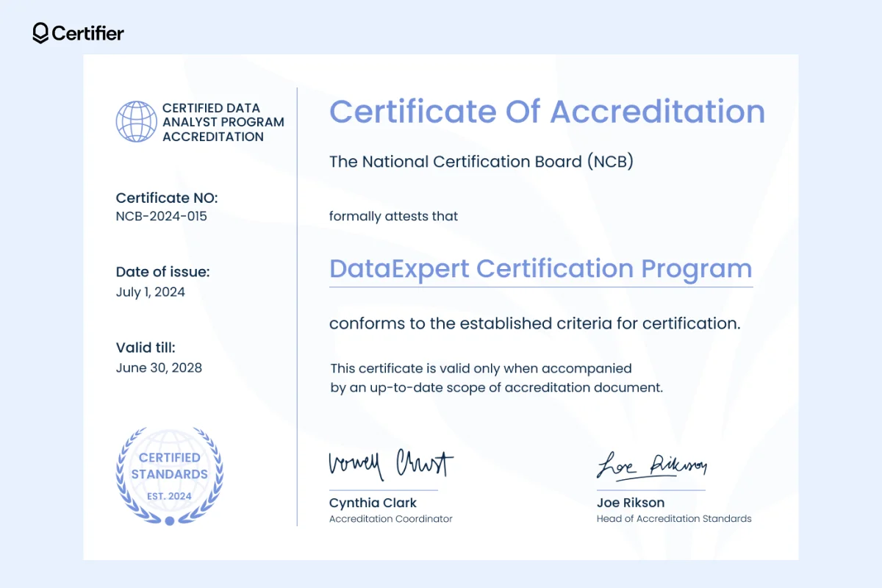
Task: Select certificate number NCB-2024-015
Action: tap(161, 217)
